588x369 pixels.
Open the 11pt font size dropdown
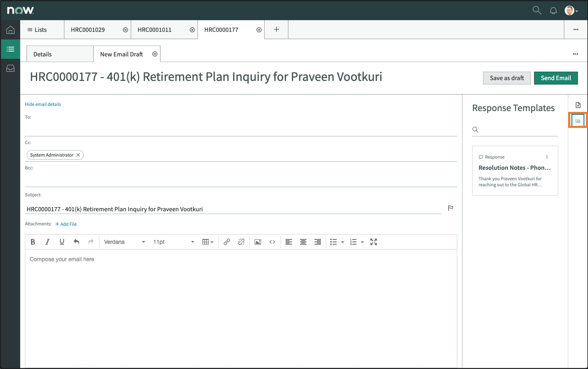pyautogui.click(x=174, y=242)
